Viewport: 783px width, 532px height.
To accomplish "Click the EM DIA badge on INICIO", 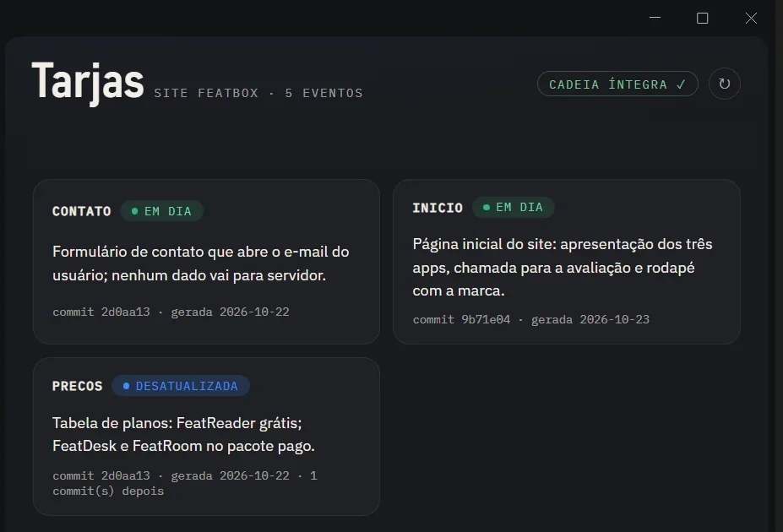I will [x=514, y=207].
